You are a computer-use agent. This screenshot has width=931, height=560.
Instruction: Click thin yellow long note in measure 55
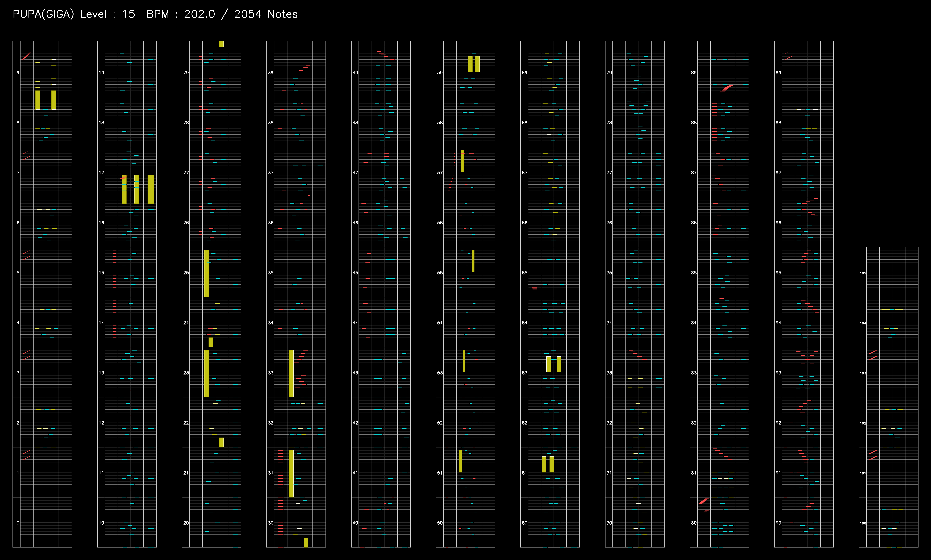473,261
